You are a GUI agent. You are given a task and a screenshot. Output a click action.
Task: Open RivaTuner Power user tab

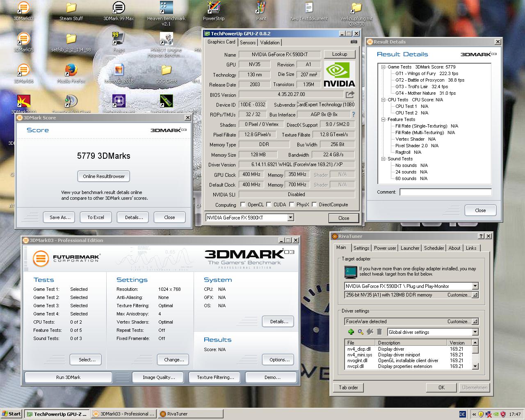point(385,248)
